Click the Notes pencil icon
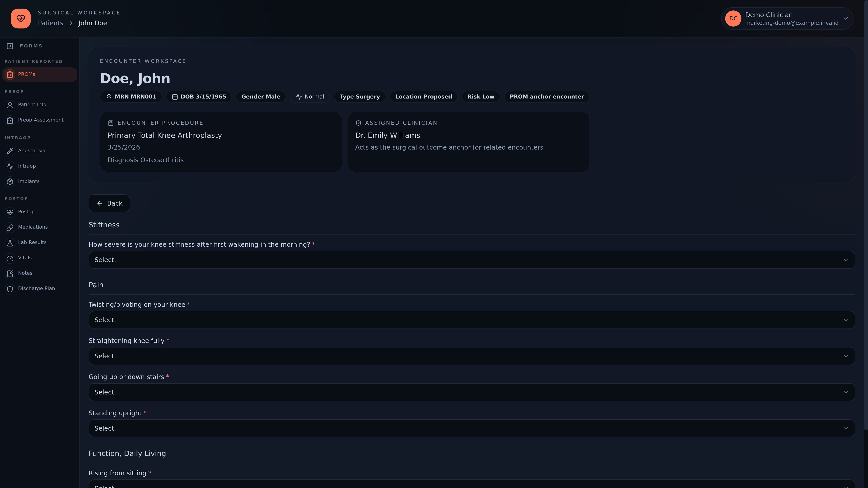 (10, 273)
